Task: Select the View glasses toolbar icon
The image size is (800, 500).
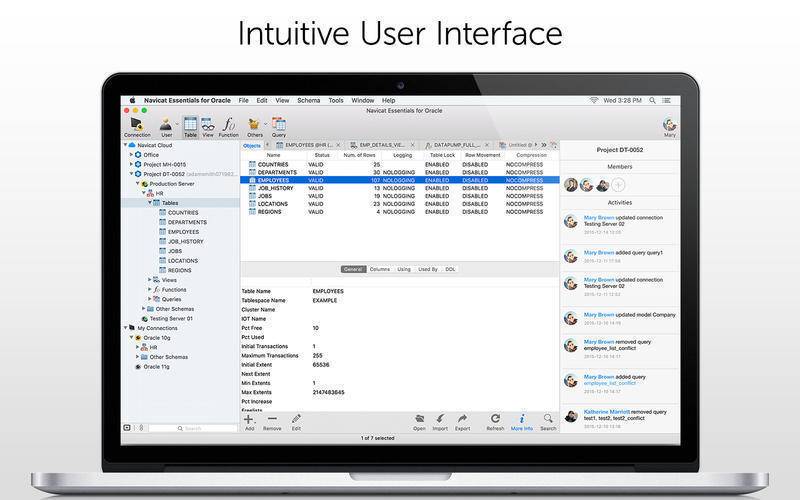Action: 208,124
